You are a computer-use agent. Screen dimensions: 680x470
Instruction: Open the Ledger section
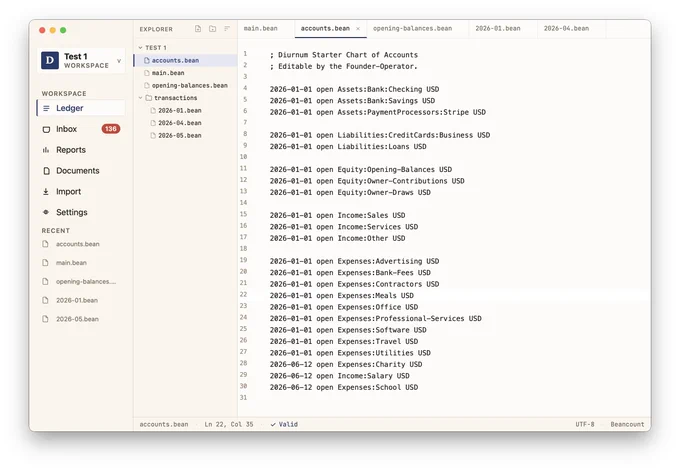[x=81, y=108]
